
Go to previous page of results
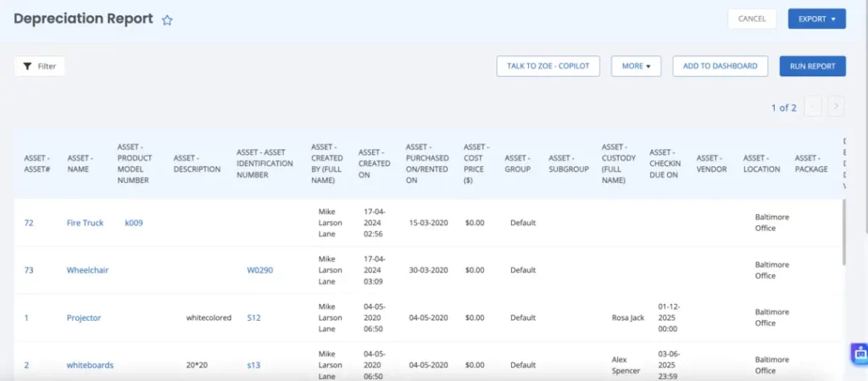point(813,107)
